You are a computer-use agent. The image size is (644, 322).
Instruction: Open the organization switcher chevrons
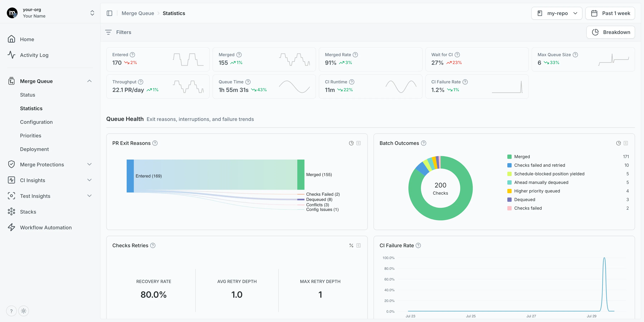[x=92, y=13]
